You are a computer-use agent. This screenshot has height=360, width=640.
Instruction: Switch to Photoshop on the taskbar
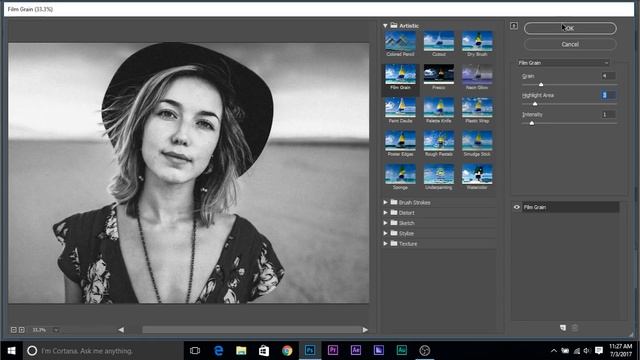(x=310, y=351)
